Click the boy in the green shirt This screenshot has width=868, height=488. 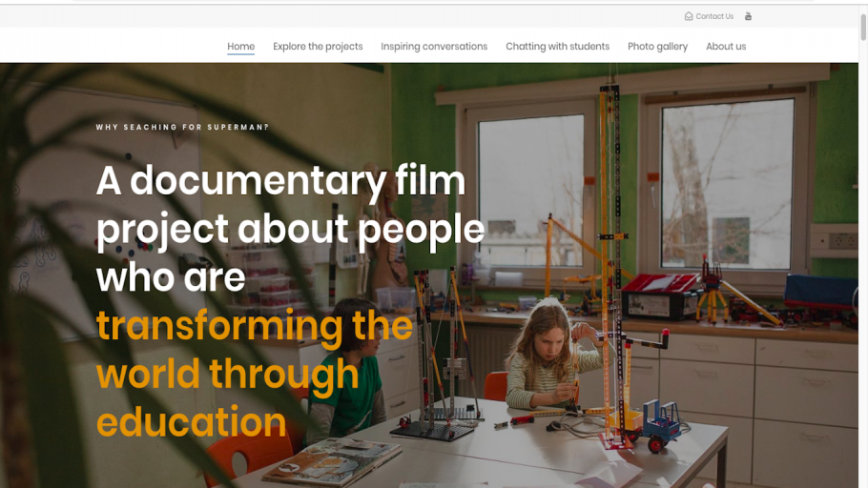click(349, 371)
